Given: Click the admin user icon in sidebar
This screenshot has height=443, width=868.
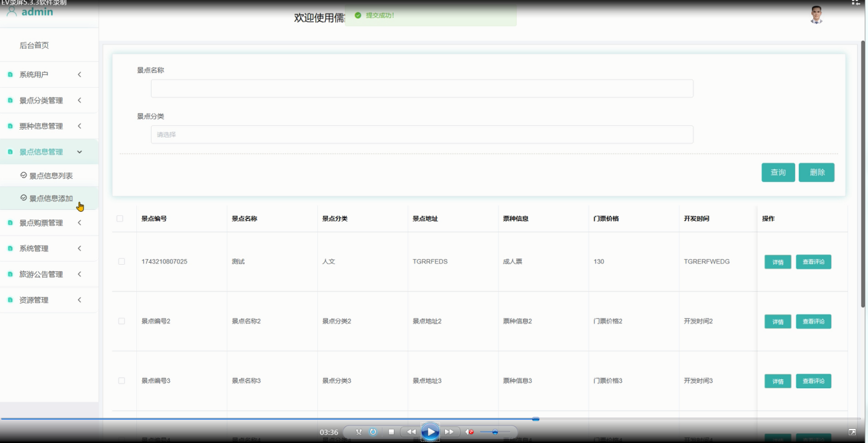Looking at the screenshot, I should coord(12,12).
